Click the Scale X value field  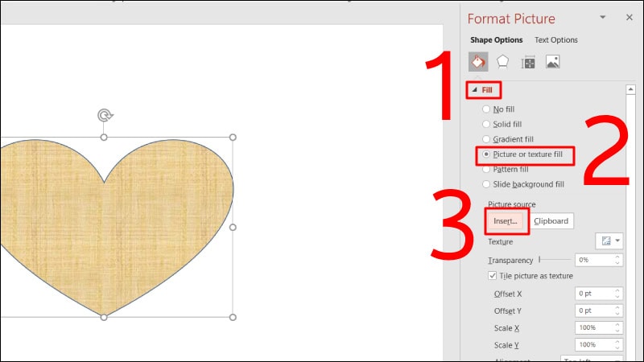pos(594,327)
